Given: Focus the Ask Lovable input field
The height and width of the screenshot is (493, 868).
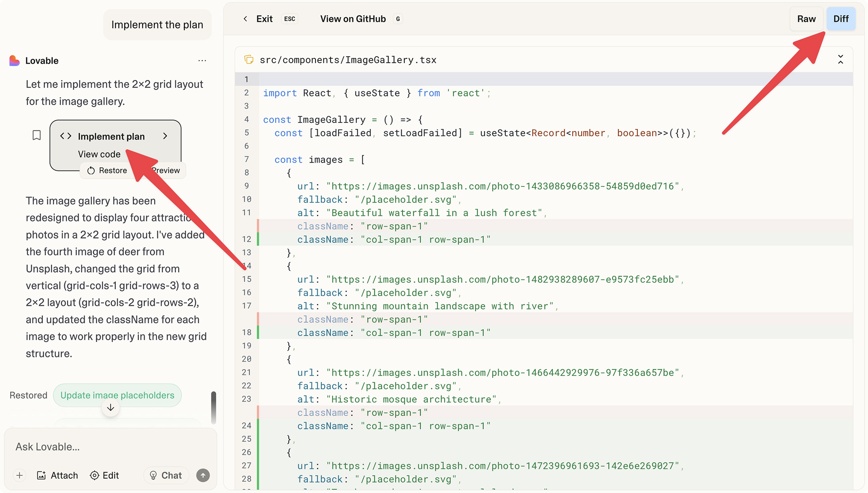Looking at the screenshot, I should tap(110, 447).
